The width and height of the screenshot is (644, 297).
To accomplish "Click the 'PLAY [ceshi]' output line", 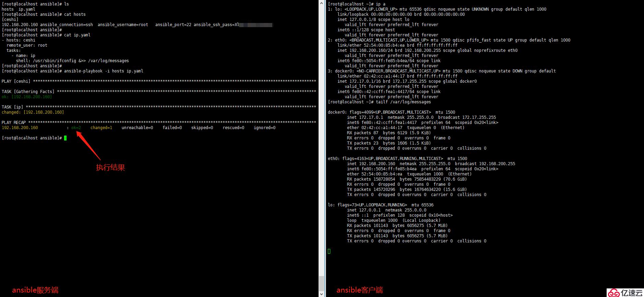I will pos(159,81).
